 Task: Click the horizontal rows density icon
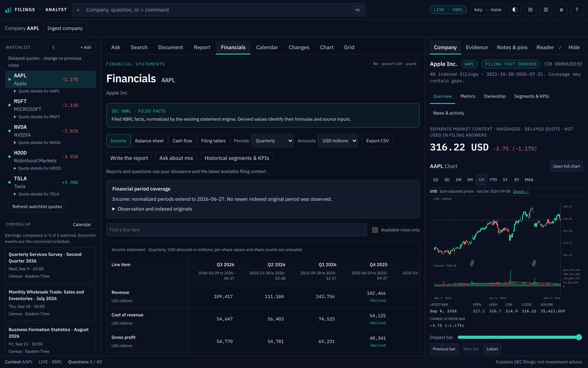pyautogui.click(x=530, y=10)
